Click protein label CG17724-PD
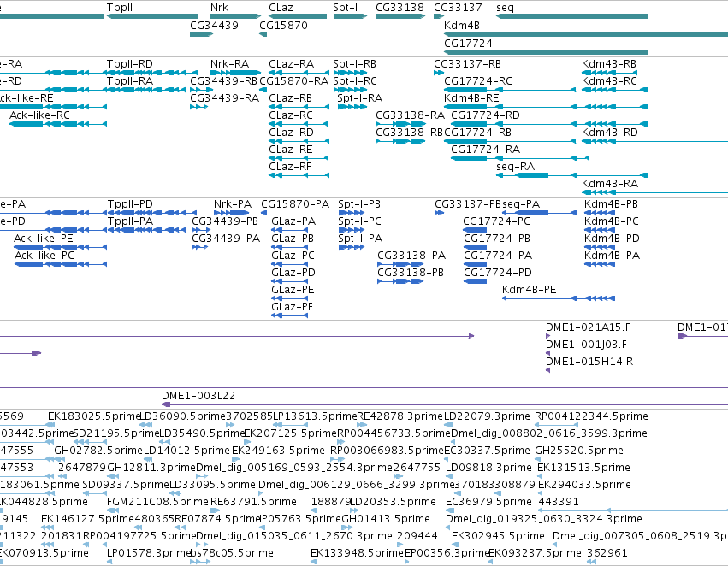The width and height of the screenshot is (728, 566). point(498,273)
